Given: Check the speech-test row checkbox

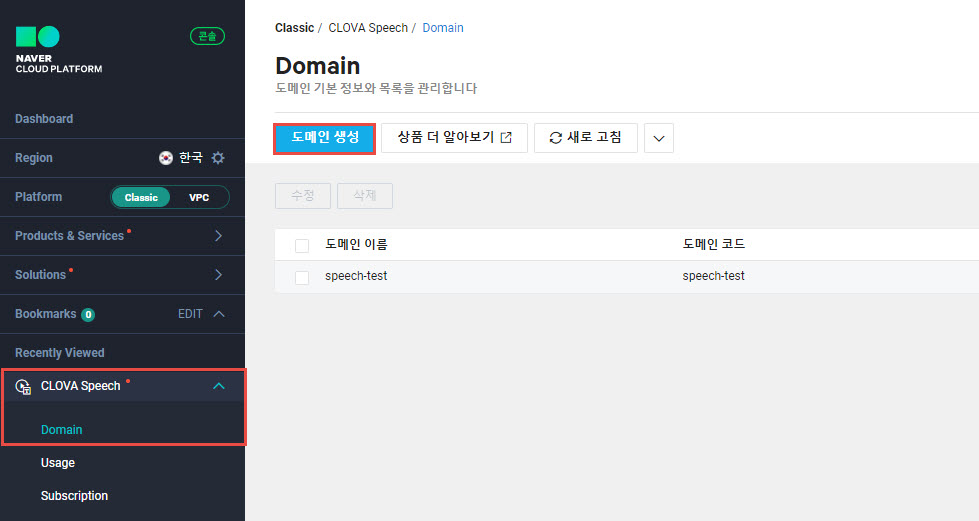Looking at the screenshot, I should (x=302, y=277).
